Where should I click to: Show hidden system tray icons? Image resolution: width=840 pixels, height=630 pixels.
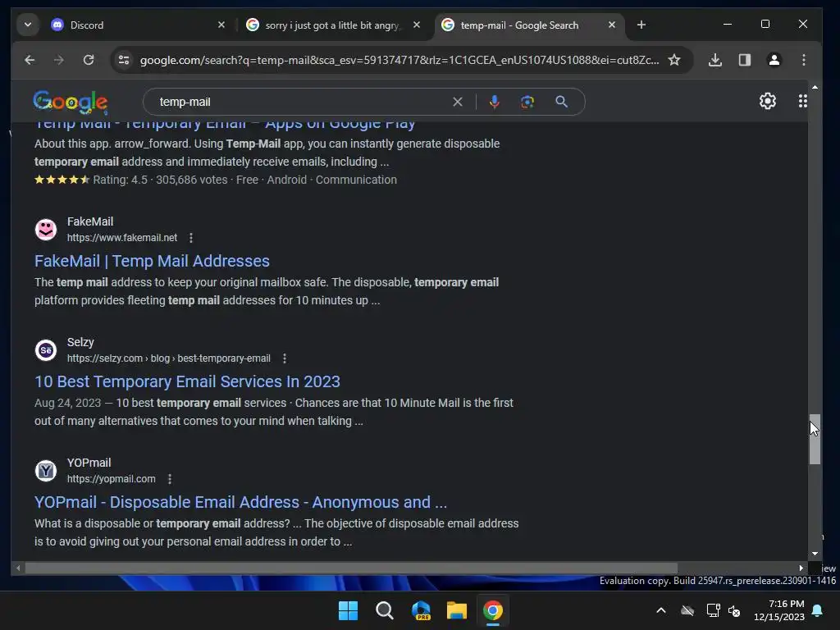click(661, 610)
